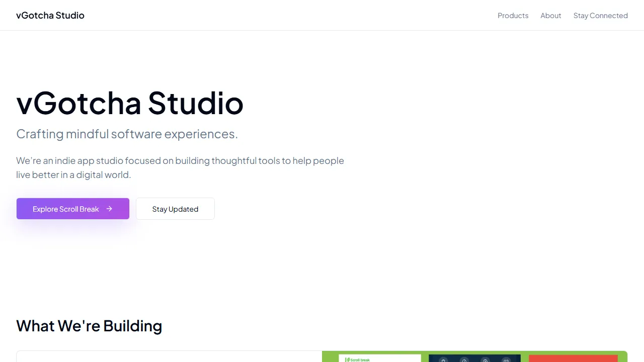Click the vGotcha Studio header logo
Screen dimensions: 644x362
(x=50, y=15)
